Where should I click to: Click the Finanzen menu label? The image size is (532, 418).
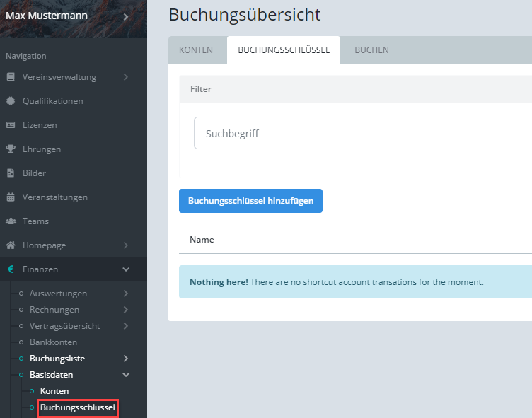[x=40, y=269]
